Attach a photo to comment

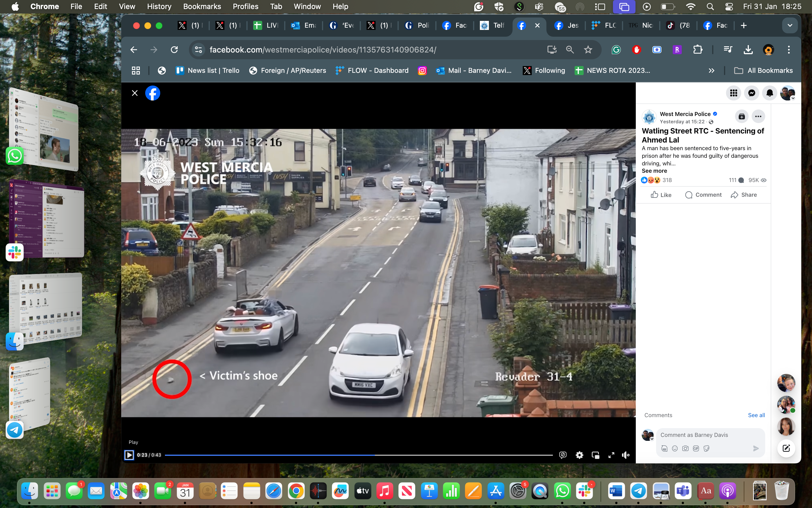[685, 448]
